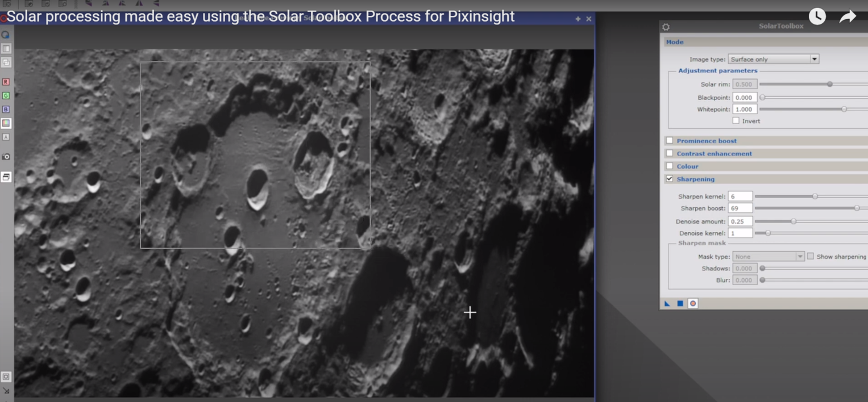Click the Whitepoint slider handle
This screenshot has width=868, height=402.
tap(844, 109)
